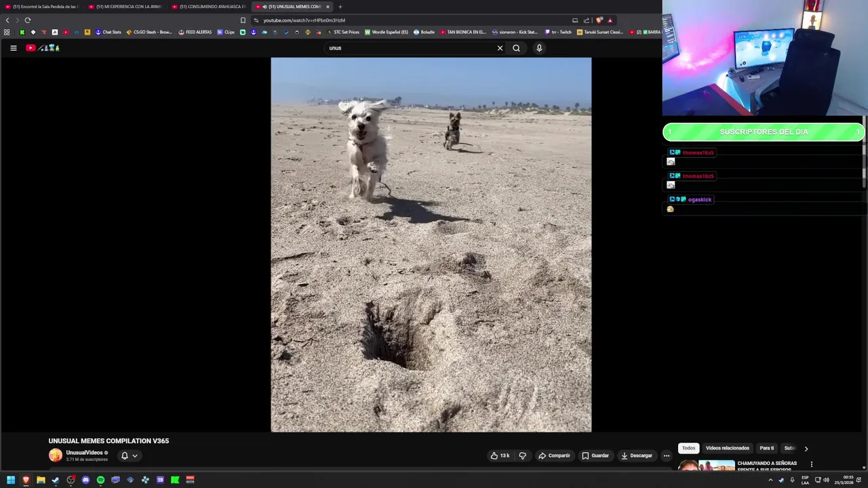The image size is (868, 488).
Task: Bookmark this page from the address bar
Action: [x=243, y=20]
